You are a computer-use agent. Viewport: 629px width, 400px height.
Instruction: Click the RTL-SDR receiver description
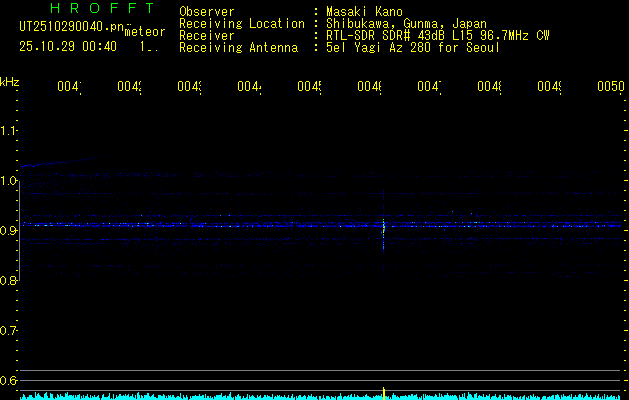click(x=437, y=36)
